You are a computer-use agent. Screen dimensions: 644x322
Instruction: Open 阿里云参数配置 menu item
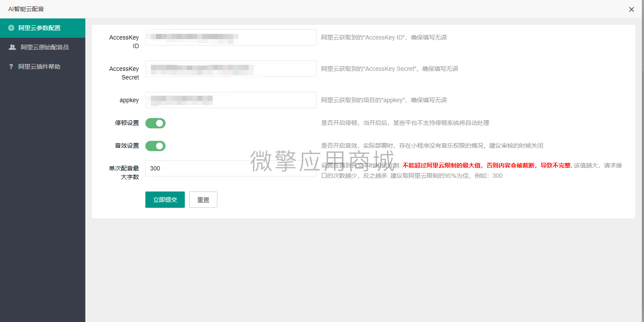tap(42, 28)
